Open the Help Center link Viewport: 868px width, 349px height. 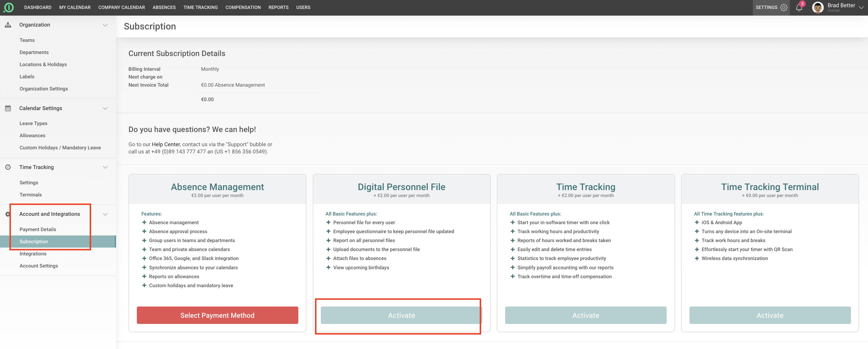[165, 144]
